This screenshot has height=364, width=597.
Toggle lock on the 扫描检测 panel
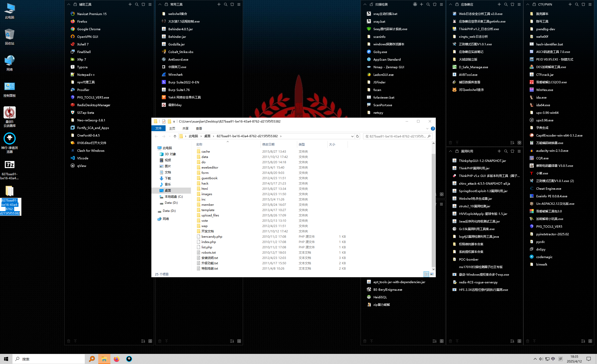[x=371, y=4]
